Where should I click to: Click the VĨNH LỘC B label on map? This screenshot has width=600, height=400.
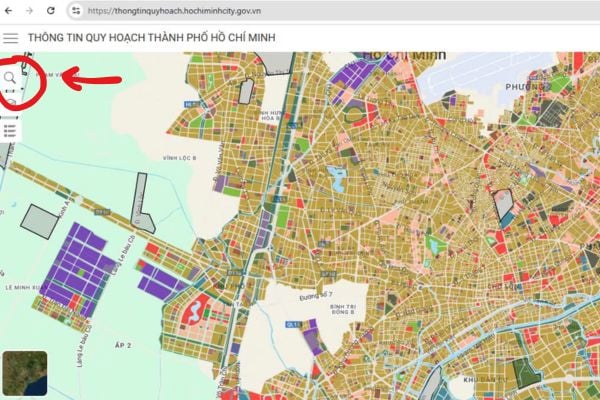click(183, 156)
